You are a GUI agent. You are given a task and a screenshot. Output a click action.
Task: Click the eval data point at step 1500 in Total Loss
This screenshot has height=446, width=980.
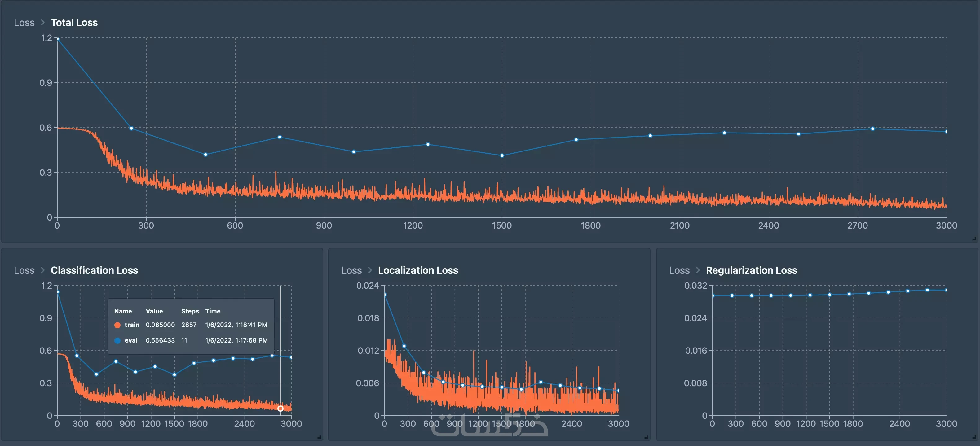point(502,155)
